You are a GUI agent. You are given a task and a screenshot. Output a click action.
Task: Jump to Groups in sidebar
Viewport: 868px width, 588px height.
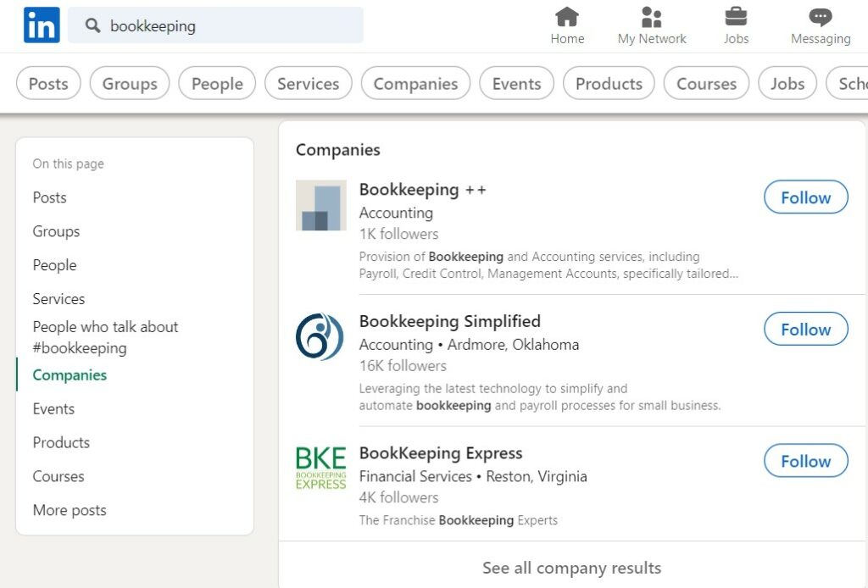click(x=56, y=231)
